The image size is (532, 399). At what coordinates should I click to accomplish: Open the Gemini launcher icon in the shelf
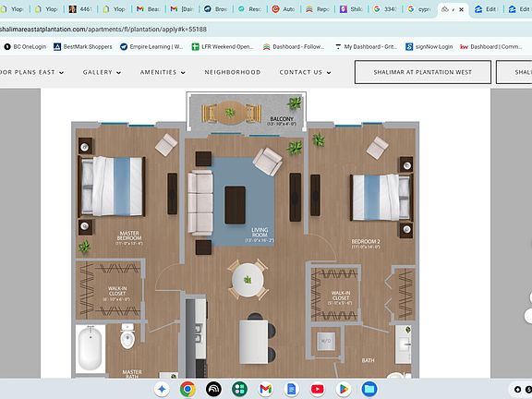[162, 389]
